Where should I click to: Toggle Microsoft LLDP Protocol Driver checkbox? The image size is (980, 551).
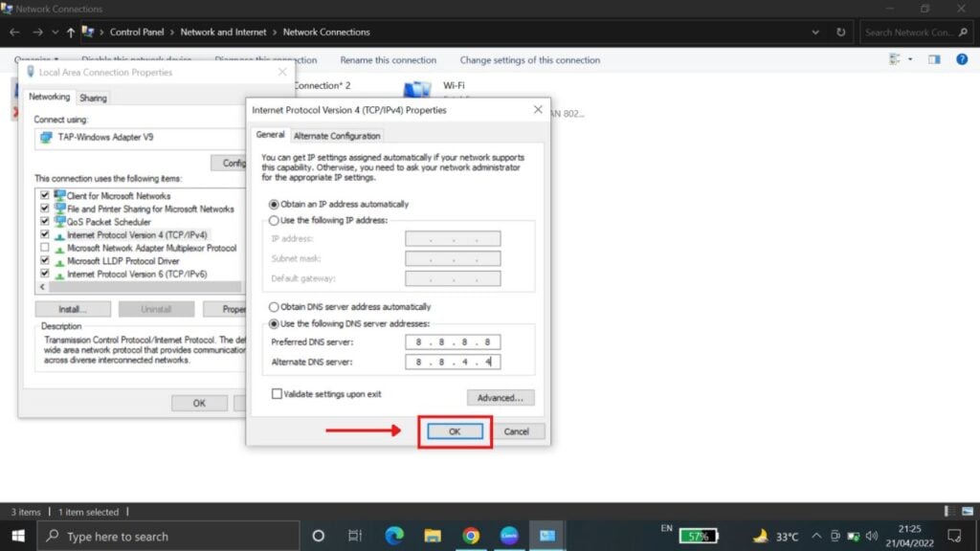coord(44,260)
